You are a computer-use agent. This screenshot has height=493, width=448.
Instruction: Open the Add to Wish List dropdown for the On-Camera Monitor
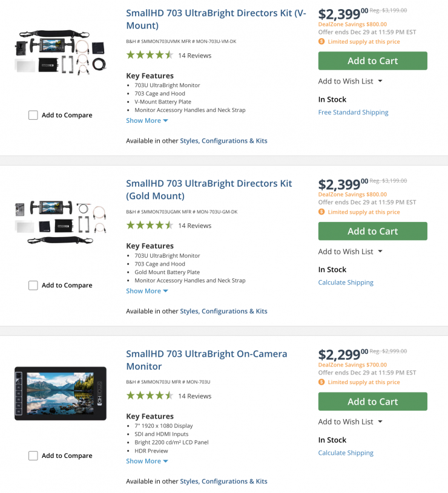point(351,422)
